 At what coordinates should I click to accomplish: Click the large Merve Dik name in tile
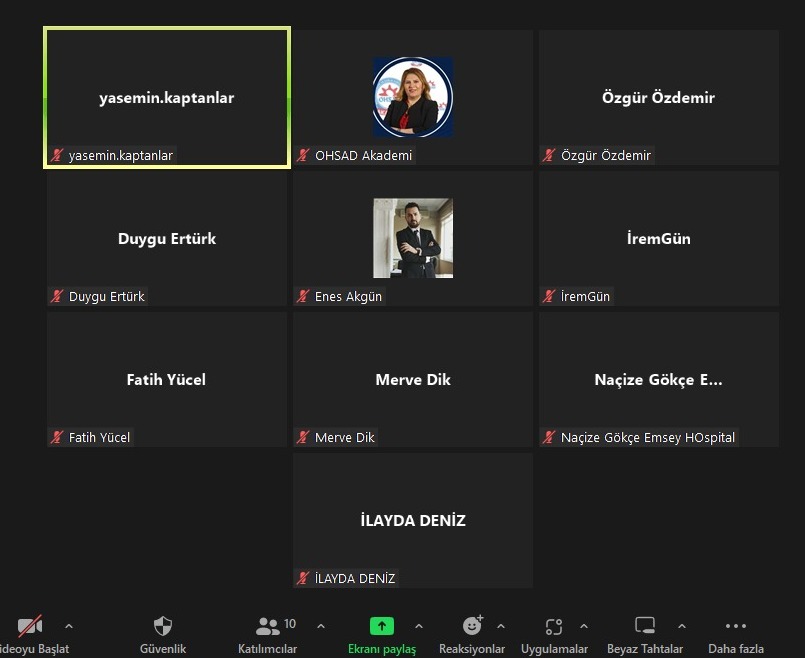(413, 379)
